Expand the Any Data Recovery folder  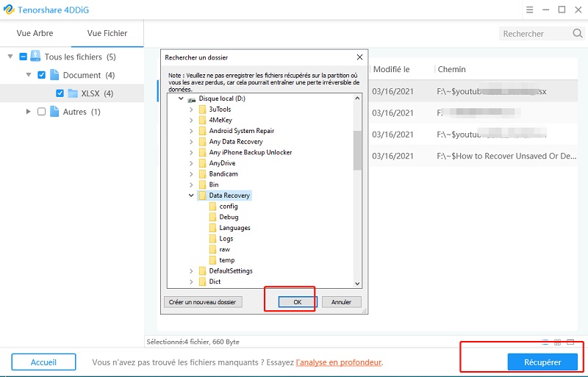tap(191, 142)
